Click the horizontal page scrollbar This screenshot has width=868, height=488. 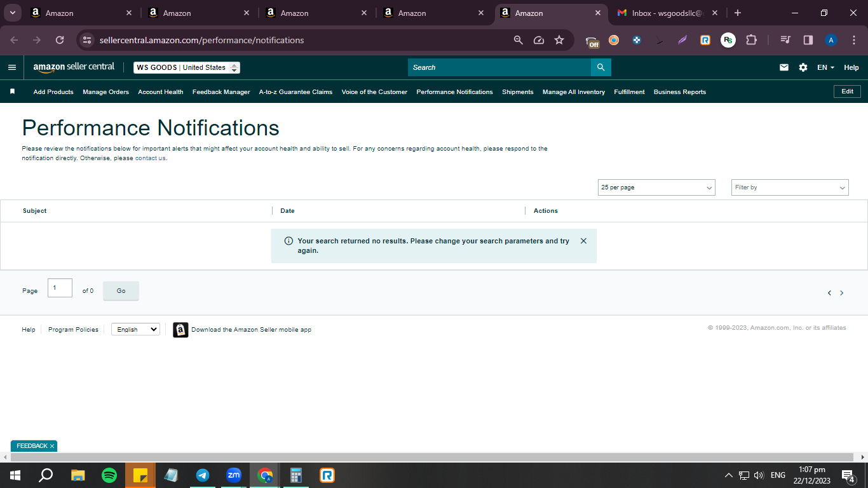click(432, 457)
